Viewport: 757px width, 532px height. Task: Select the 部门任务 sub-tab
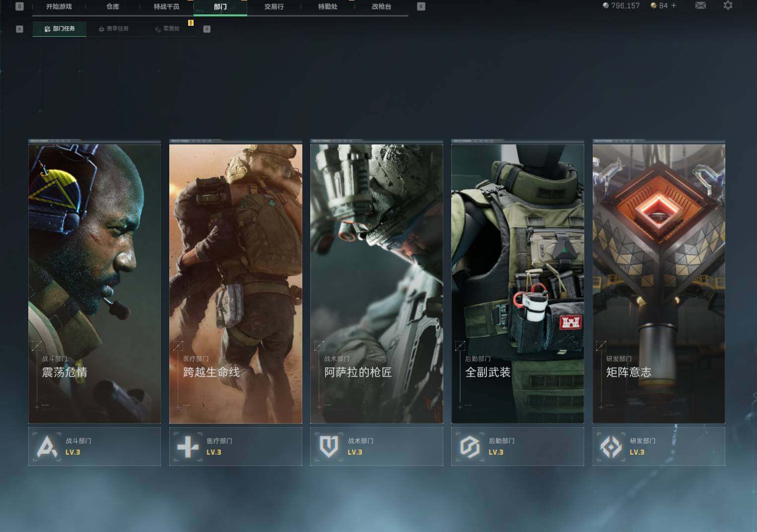click(60, 29)
